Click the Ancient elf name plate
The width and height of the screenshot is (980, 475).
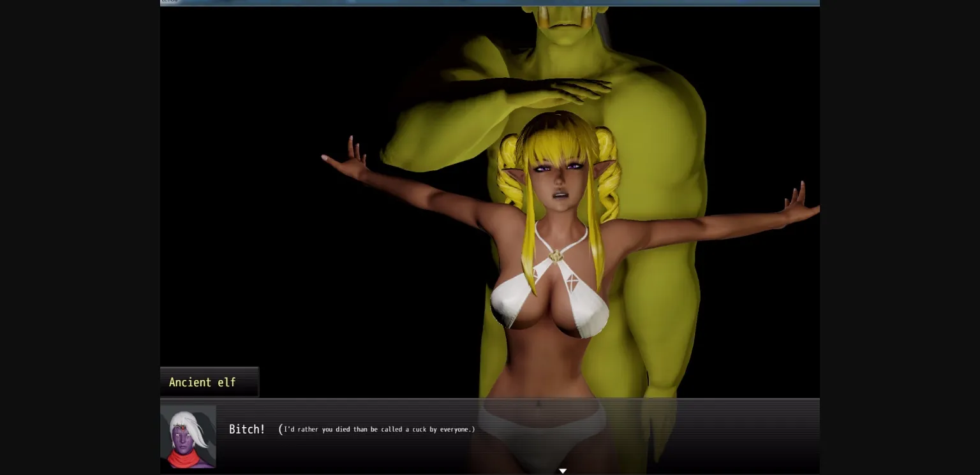(203, 382)
